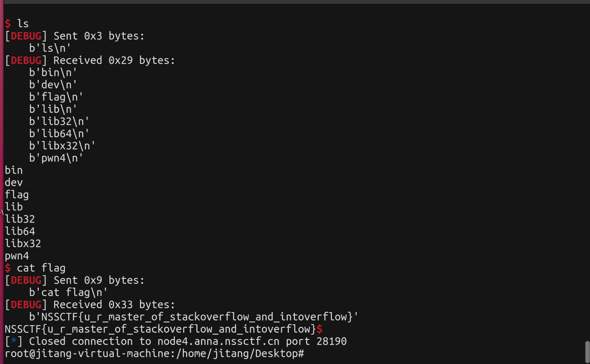Click the b'lib64\n' received bytes line
Screen dimensions: 590x364
point(59,133)
